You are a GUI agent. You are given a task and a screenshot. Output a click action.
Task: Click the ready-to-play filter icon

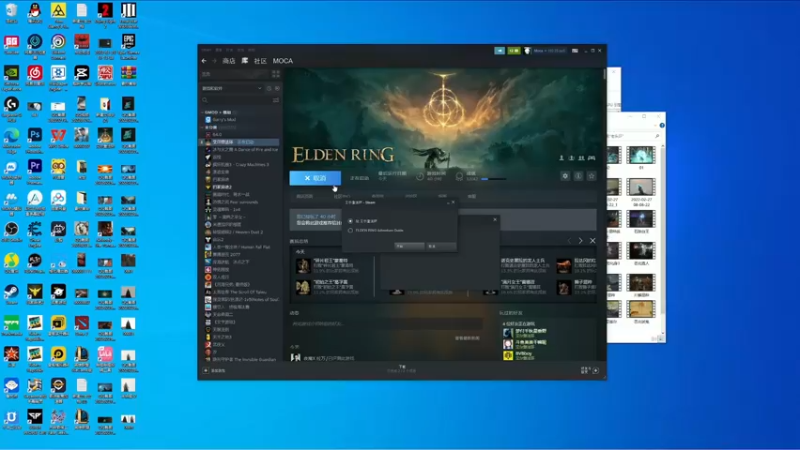pyautogui.click(x=277, y=88)
